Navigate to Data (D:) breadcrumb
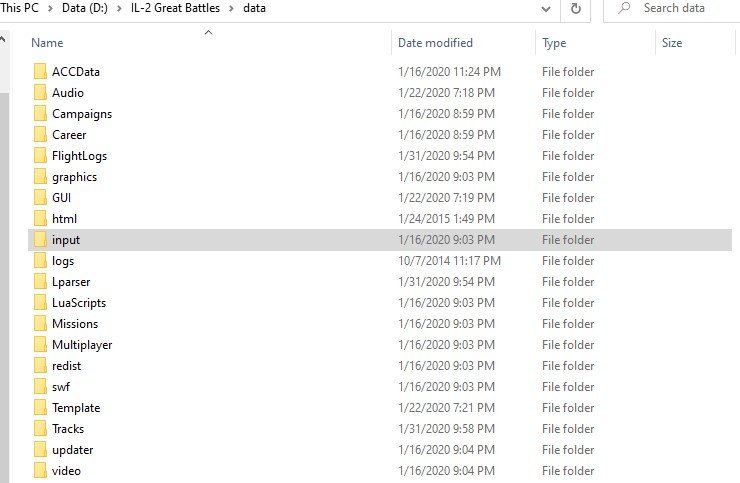The image size is (740, 483). click(85, 8)
